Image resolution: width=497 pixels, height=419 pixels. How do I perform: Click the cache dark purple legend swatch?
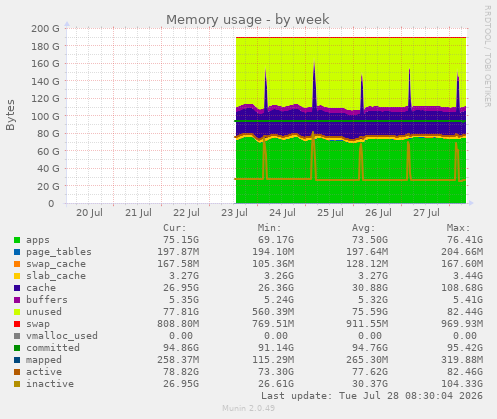[x=17, y=288]
